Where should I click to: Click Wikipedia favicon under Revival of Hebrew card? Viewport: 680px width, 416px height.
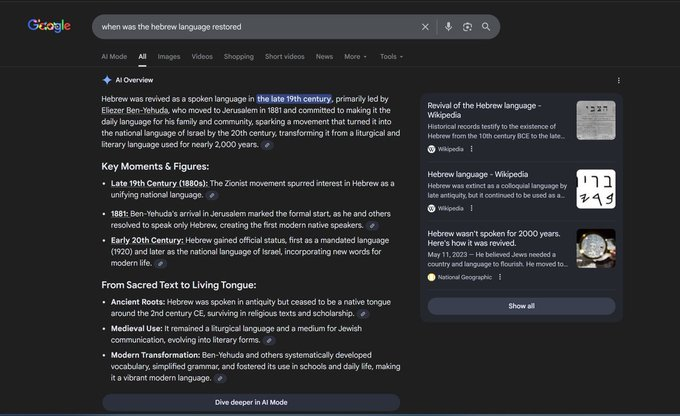tap(431, 149)
